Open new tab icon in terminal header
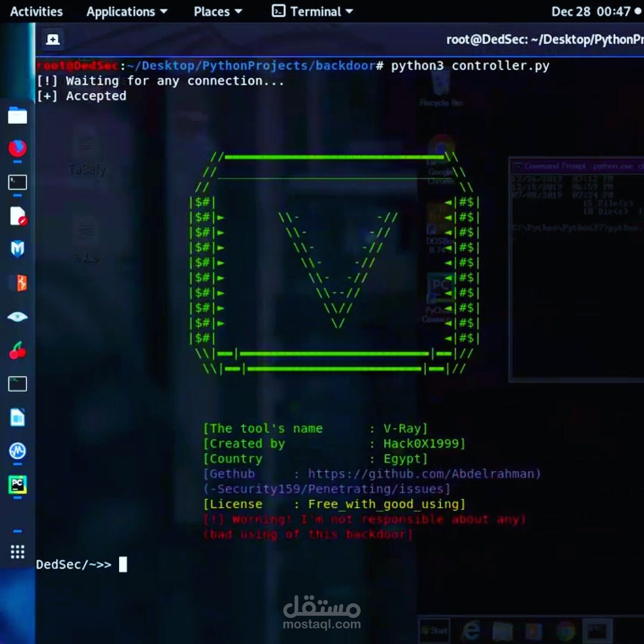 click(x=52, y=40)
